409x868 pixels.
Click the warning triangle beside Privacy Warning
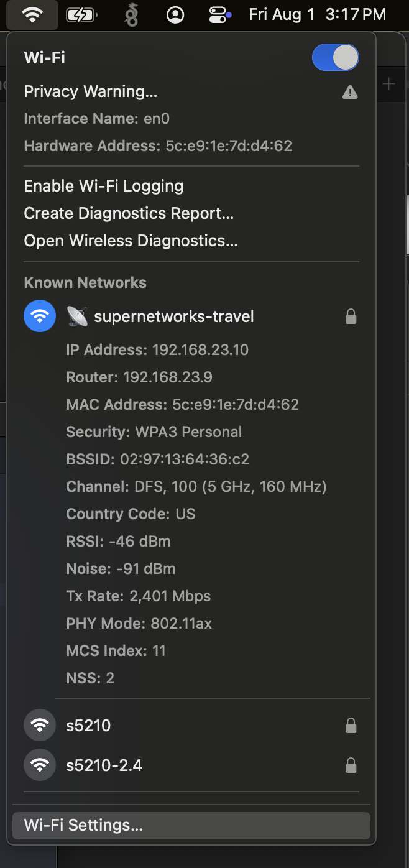349,92
